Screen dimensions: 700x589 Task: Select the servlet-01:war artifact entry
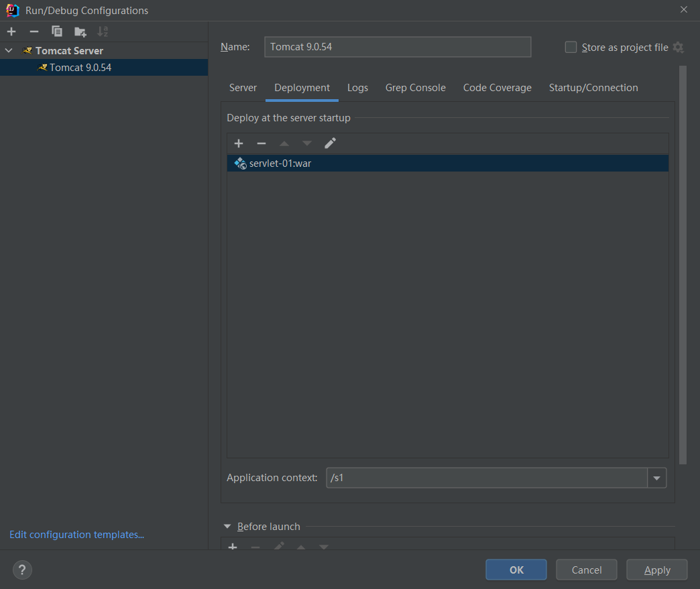click(x=280, y=163)
